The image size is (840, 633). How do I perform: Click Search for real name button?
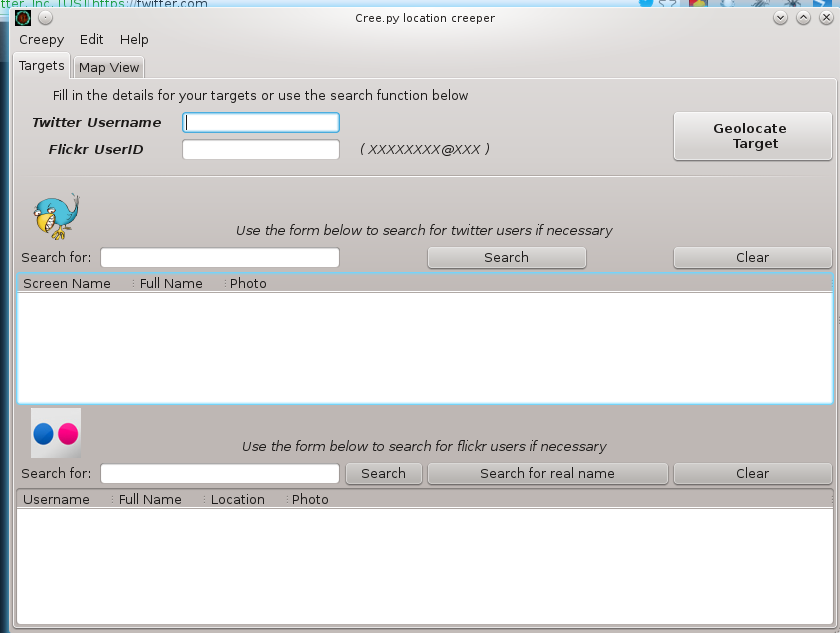tap(548, 473)
